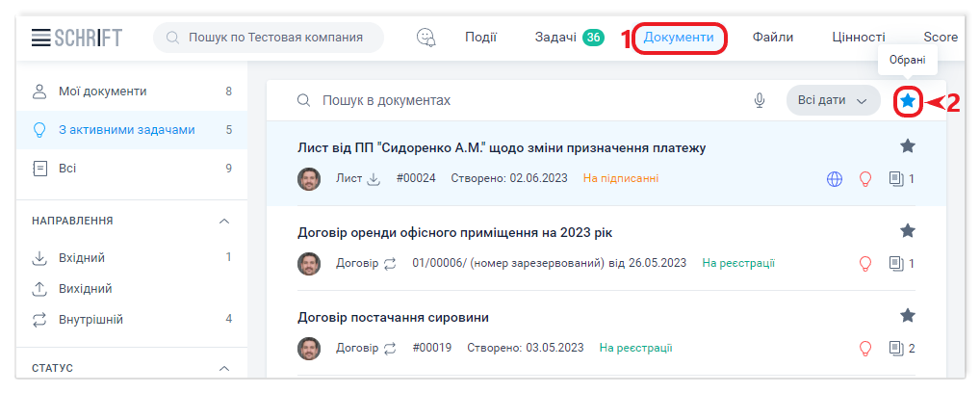This screenshot has width=980, height=393.
Task: Open Договір оренди офісного приміщення document
Action: pos(454,232)
